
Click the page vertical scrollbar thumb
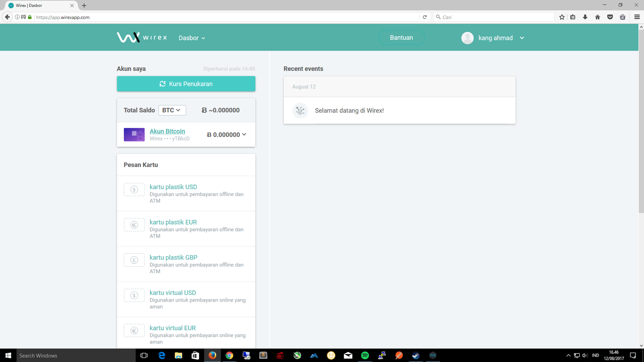tap(641, 121)
